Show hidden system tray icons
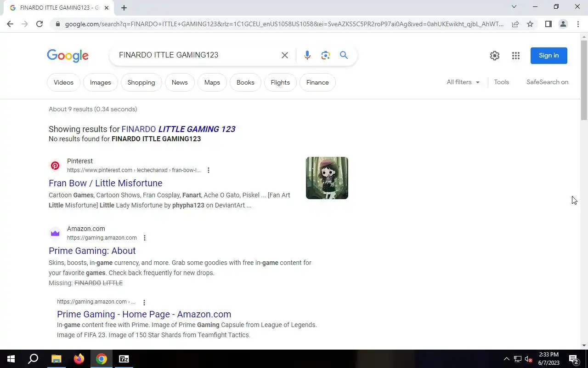588x368 pixels. click(x=506, y=359)
